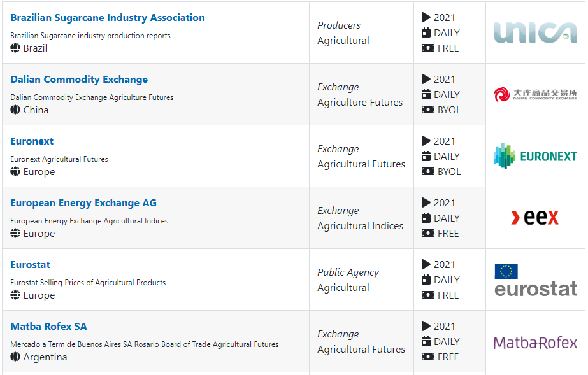Open the Brazilian Sugarcane Industry Association link

coord(108,18)
